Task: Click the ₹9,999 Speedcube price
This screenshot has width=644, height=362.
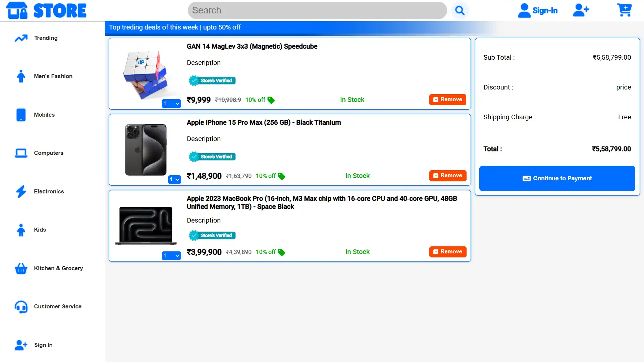Action: [199, 100]
